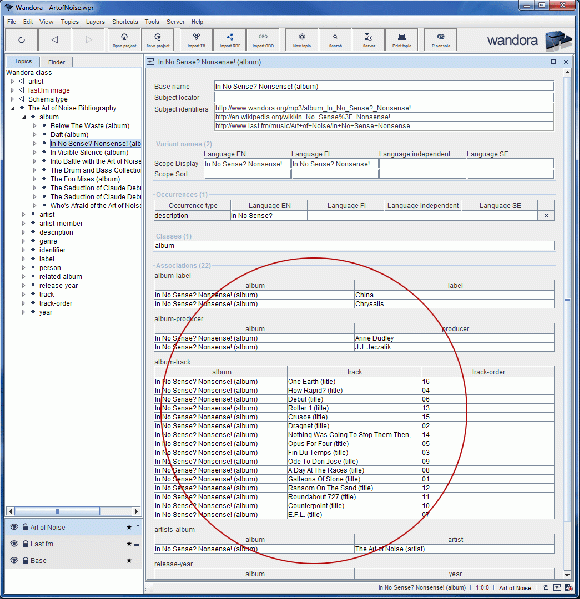Viewport: 580px width, 599px height.
Task: Close the In No Sense topic panel
Action: click(566, 62)
